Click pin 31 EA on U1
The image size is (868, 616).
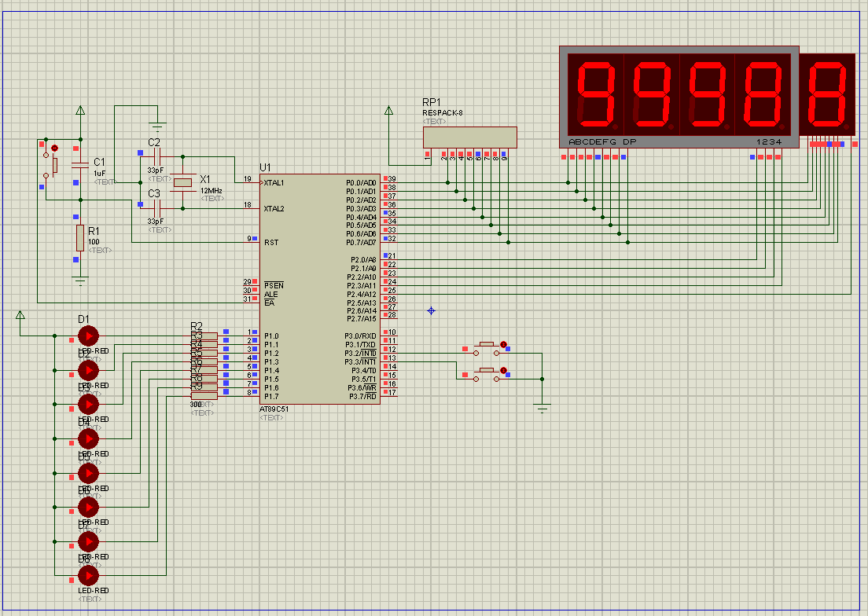click(252, 302)
